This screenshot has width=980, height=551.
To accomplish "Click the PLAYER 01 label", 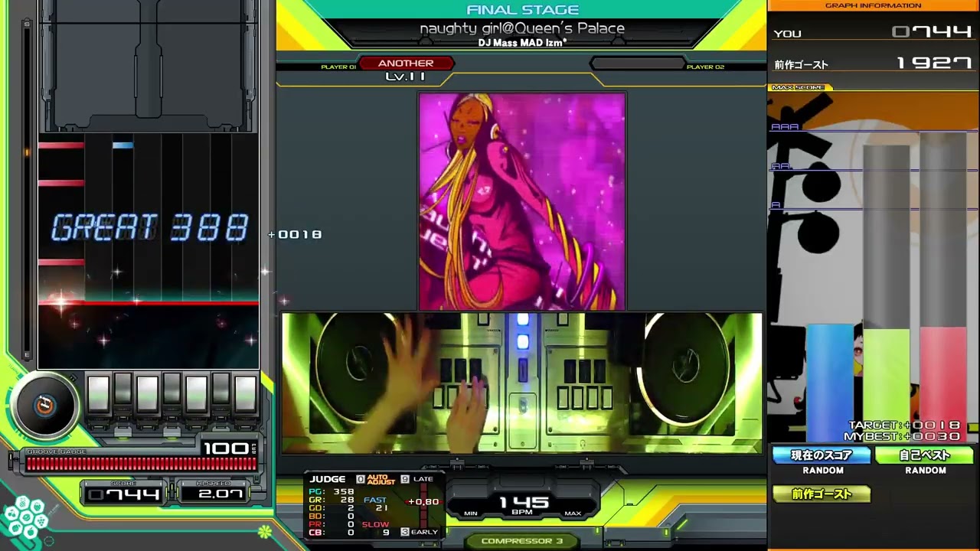I will pos(338,67).
